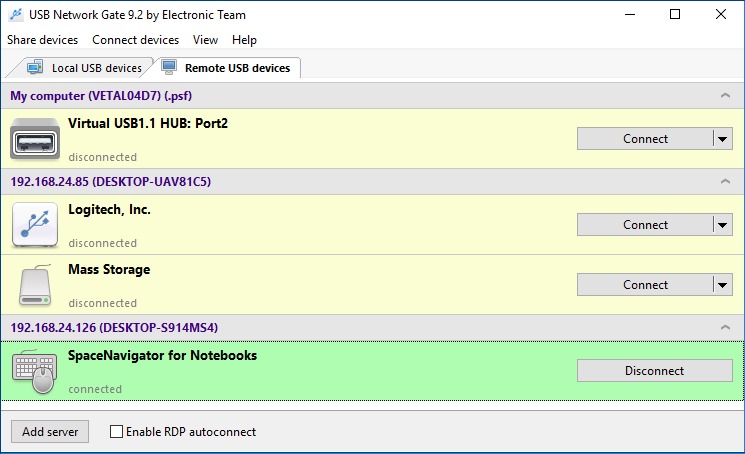The width and height of the screenshot is (745, 454).
Task: Click the Logitech USB device icon
Action: click(35, 225)
